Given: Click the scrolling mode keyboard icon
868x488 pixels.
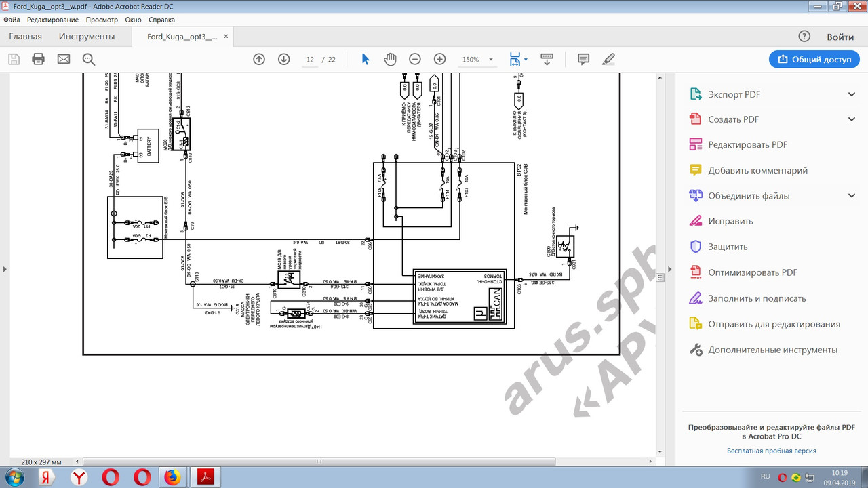Looking at the screenshot, I should pyautogui.click(x=547, y=59).
